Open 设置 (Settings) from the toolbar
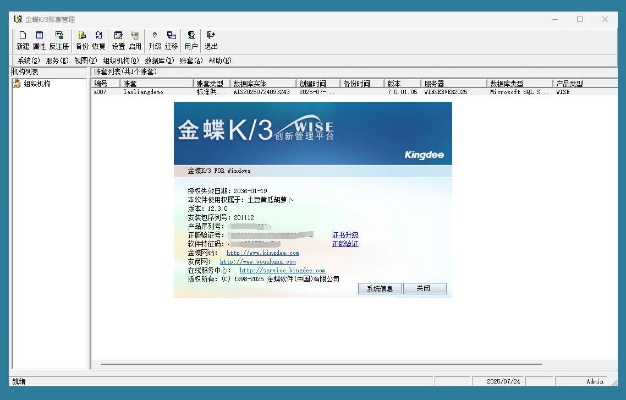This screenshot has width=626, height=400. 119,39
